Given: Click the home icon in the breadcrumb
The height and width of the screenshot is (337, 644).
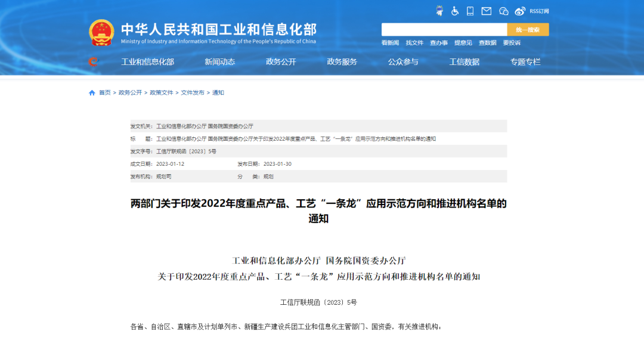Looking at the screenshot, I should point(92,93).
